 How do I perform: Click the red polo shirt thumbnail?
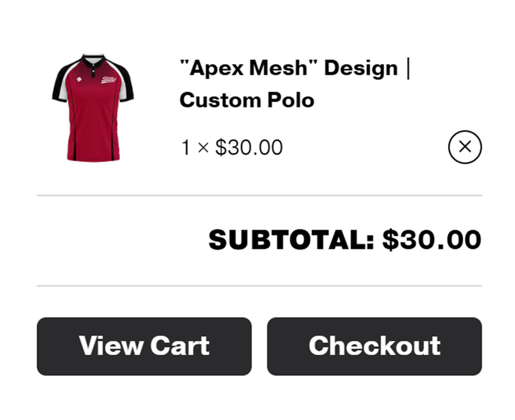93,108
